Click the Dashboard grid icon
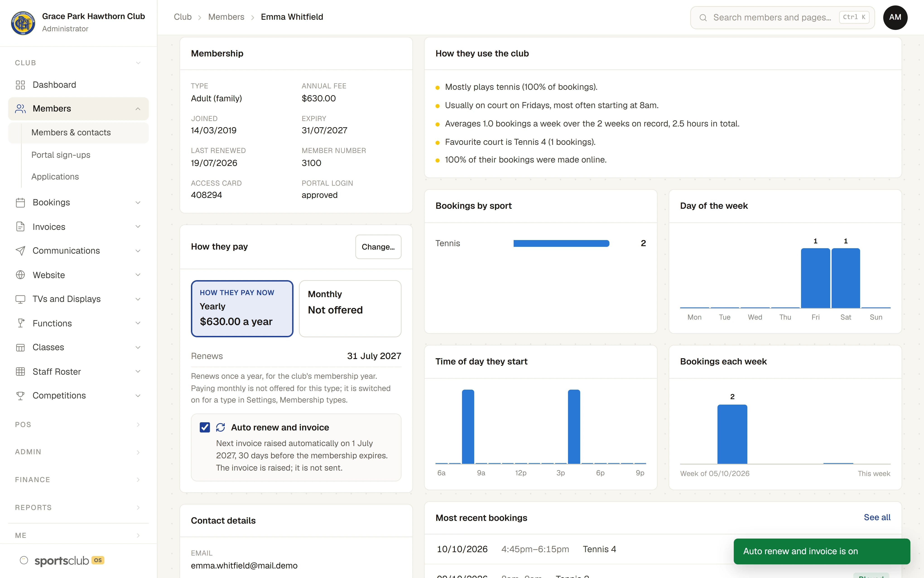 [x=20, y=85]
